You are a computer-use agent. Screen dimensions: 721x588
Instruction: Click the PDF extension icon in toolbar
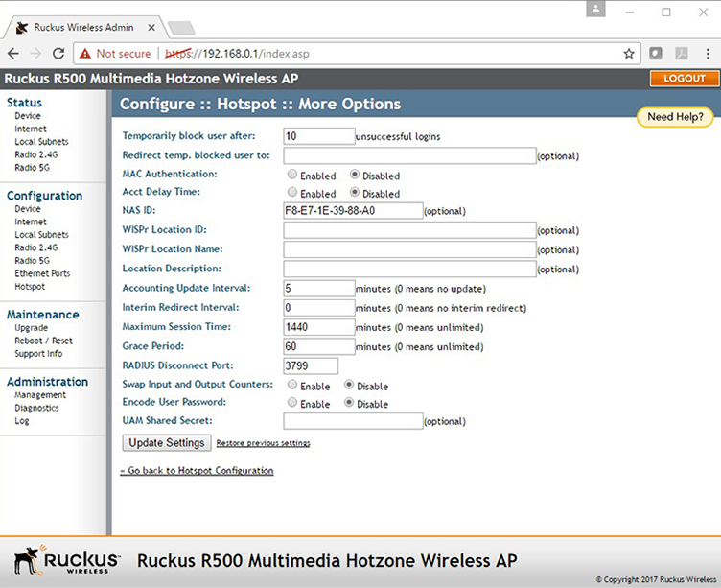point(682,54)
